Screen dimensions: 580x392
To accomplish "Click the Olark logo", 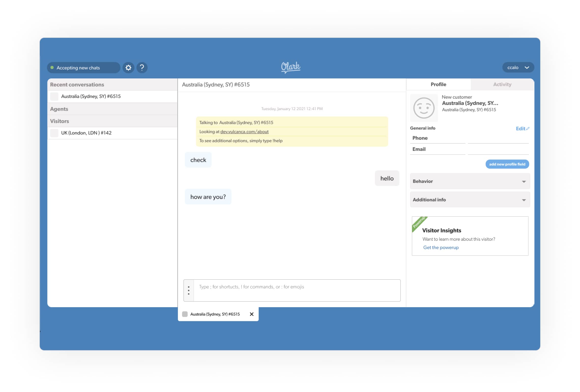I will coord(290,67).
